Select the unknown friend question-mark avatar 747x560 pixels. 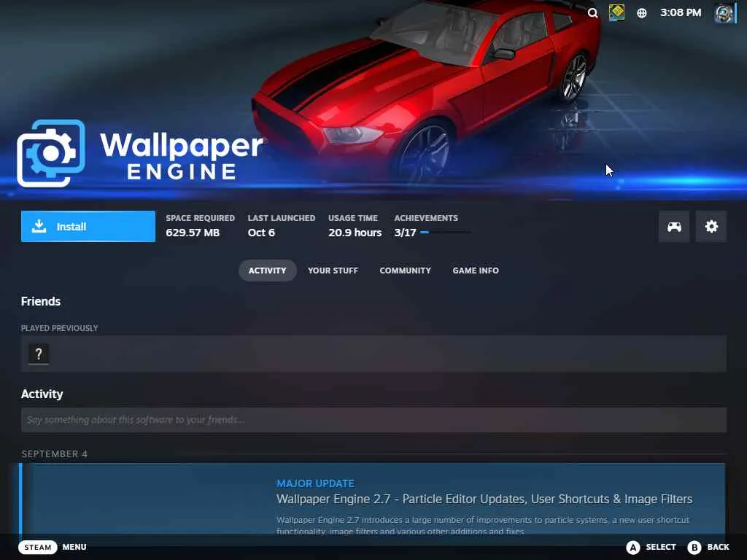[39, 354]
